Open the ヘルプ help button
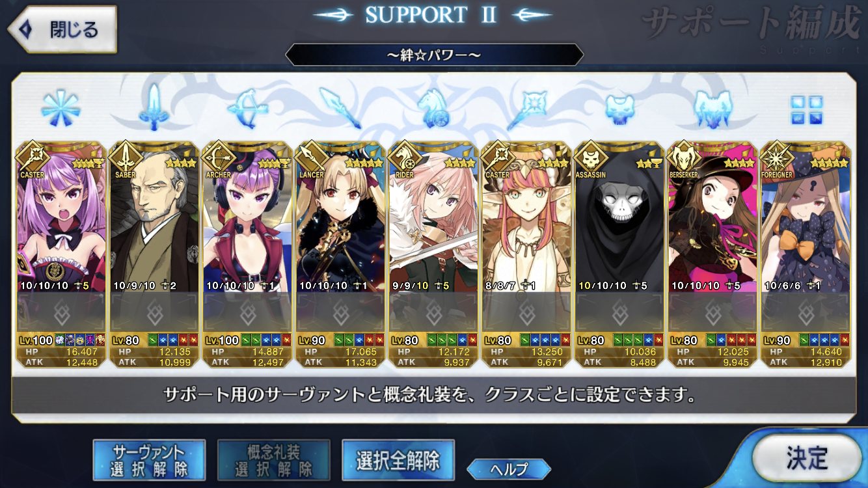This screenshot has width=868, height=488. (509, 468)
